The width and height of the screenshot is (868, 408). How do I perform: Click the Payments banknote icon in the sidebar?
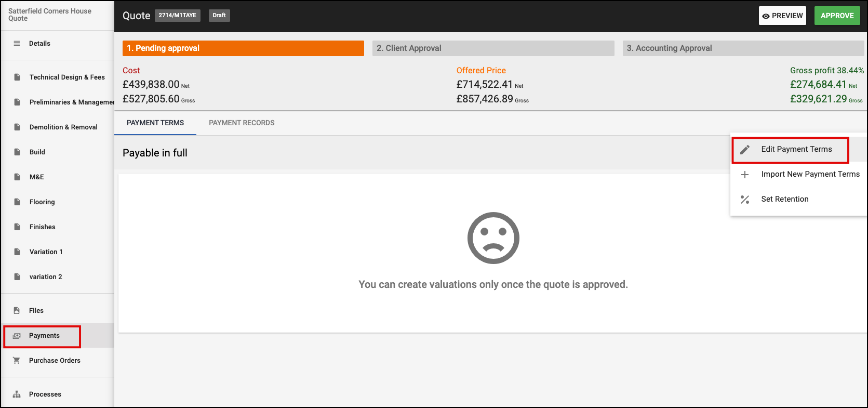pyautogui.click(x=17, y=336)
